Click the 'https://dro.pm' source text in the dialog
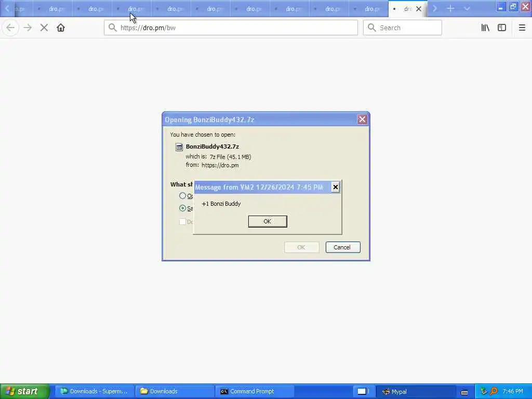 [220, 165]
